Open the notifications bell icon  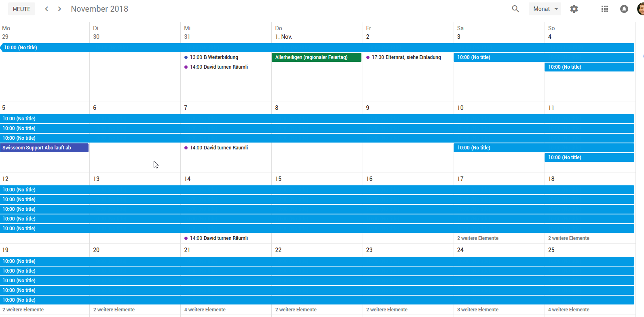coord(624,9)
